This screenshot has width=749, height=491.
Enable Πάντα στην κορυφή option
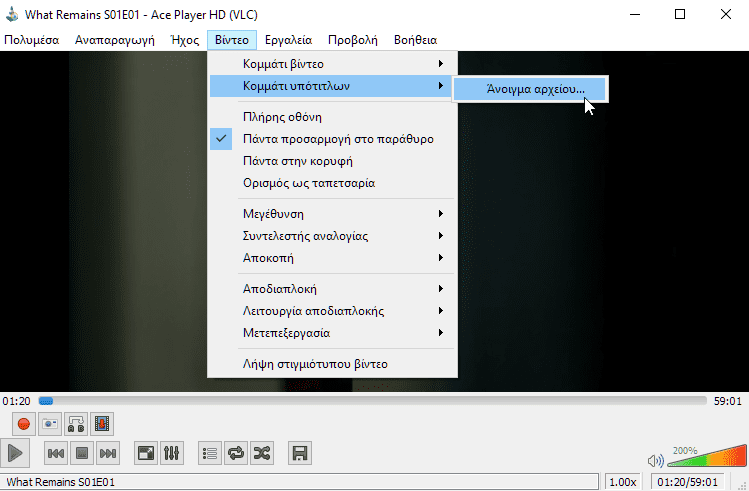point(332,161)
